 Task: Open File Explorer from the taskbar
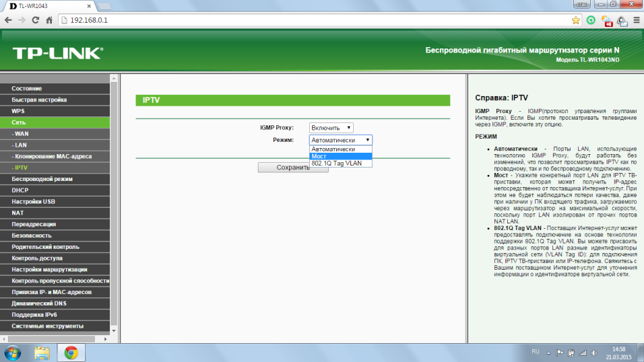[x=42, y=352]
